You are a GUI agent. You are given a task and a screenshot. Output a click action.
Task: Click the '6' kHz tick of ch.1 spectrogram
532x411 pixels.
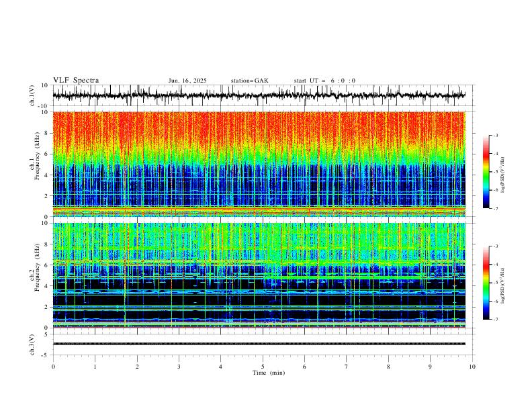[x=46, y=154]
